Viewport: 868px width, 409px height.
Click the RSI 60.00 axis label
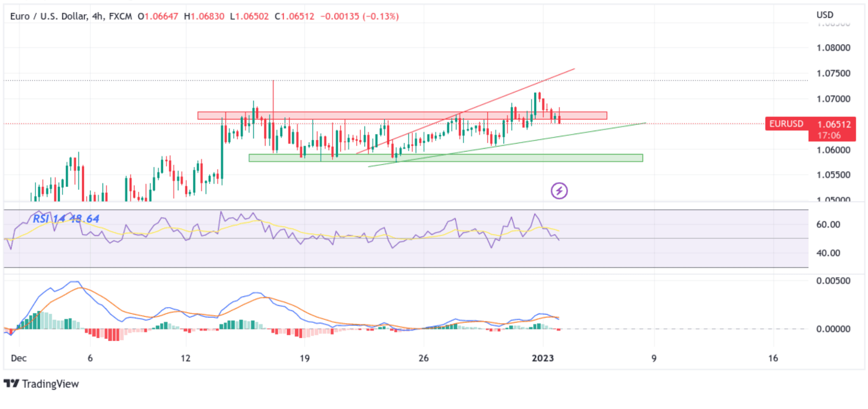coord(828,225)
